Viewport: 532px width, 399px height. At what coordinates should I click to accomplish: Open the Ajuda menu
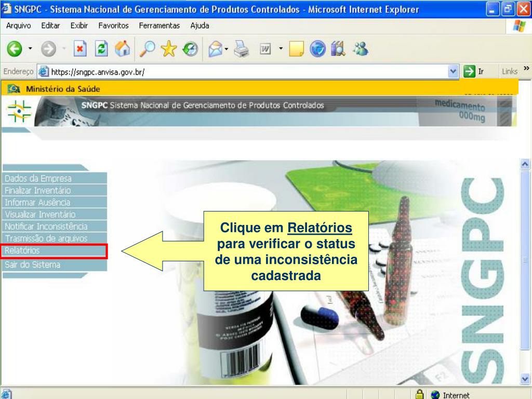coord(199,26)
